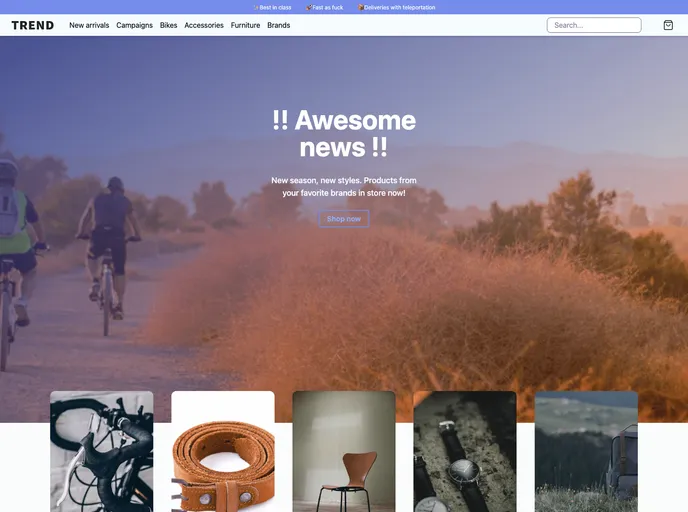This screenshot has width=688, height=512.
Task: Go to the Campaigns page
Action: pyautogui.click(x=134, y=25)
